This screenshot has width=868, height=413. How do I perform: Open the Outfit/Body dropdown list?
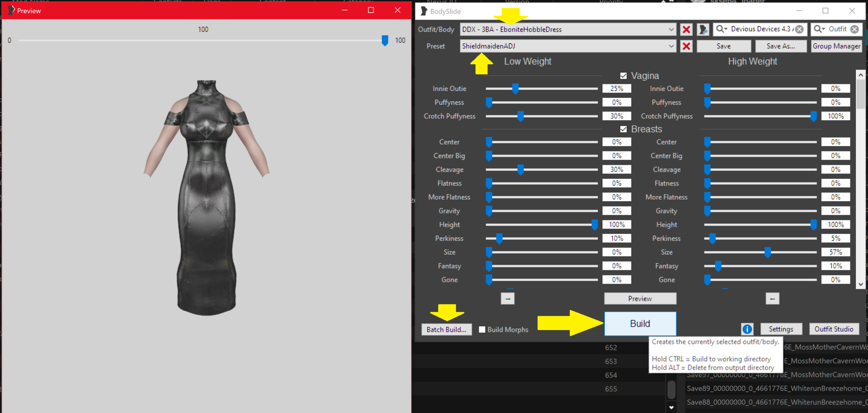point(671,29)
